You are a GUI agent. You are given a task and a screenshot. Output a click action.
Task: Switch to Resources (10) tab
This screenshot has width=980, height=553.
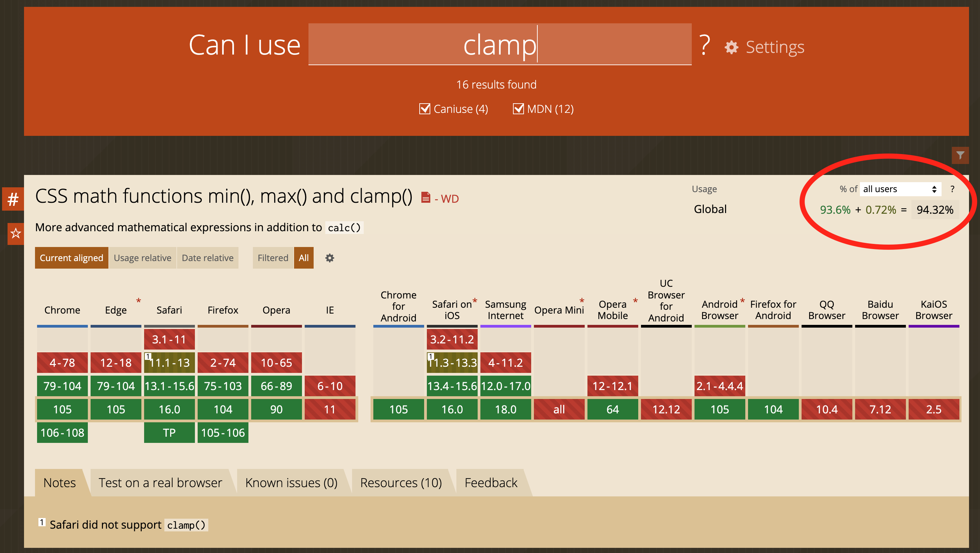pyautogui.click(x=400, y=482)
